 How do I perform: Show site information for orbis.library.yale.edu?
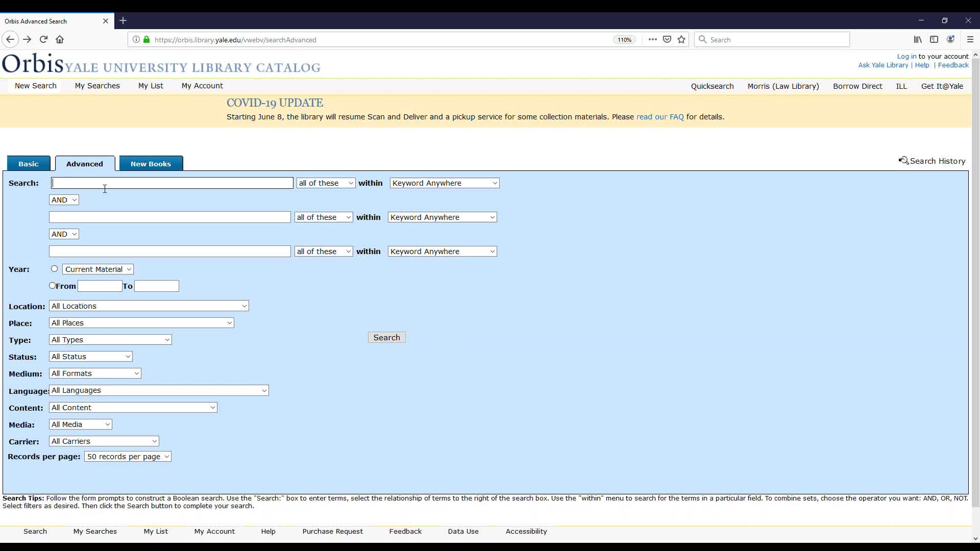click(x=136, y=40)
